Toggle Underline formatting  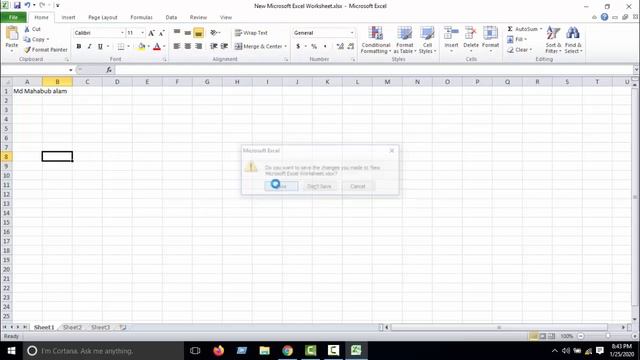pos(100,47)
